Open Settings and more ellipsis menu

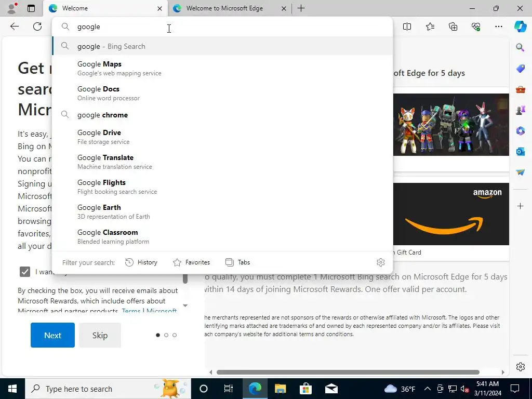[498, 26]
